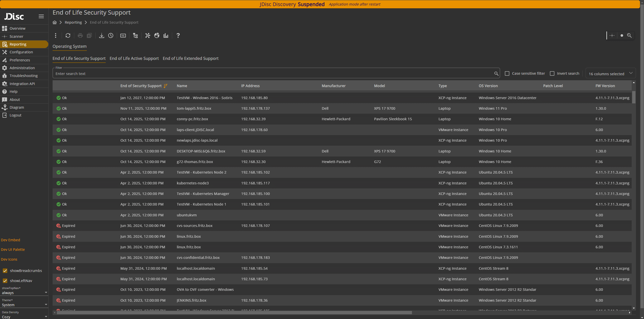Check the Invert search box
Viewport: 644px width, 319px height.
tap(552, 73)
